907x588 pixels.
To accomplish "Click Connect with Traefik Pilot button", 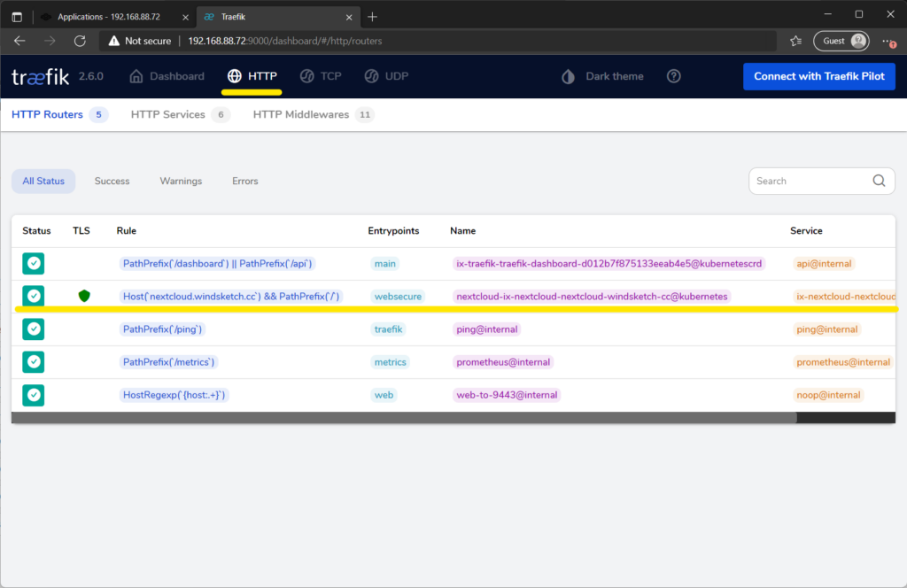I will [x=819, y=76].
